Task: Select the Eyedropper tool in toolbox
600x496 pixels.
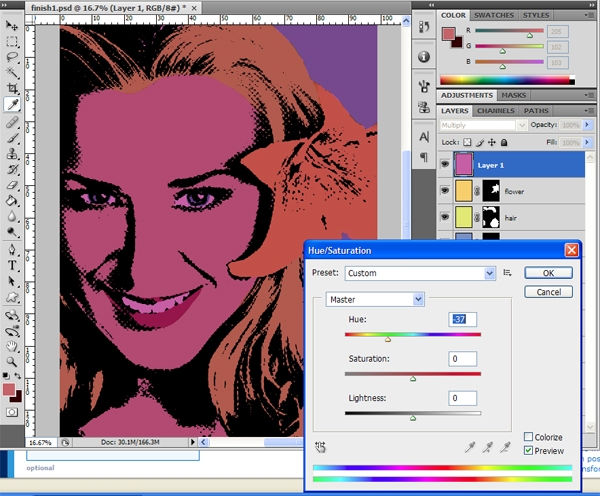Action: click(12, 104)
